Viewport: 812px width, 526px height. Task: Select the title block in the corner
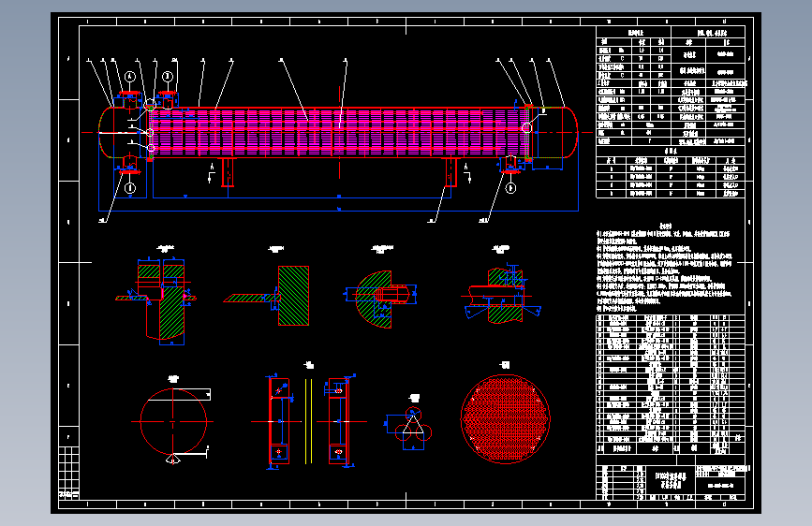(671, 482)
